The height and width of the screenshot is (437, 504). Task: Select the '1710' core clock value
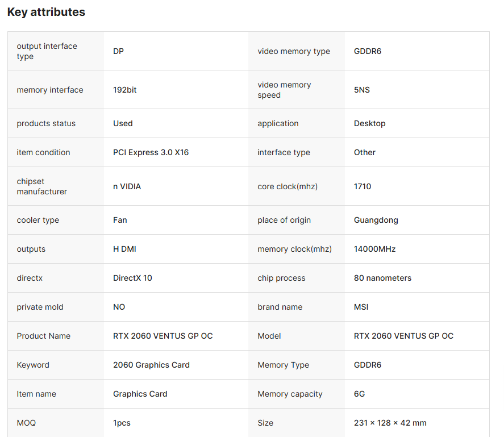[363, 186]
